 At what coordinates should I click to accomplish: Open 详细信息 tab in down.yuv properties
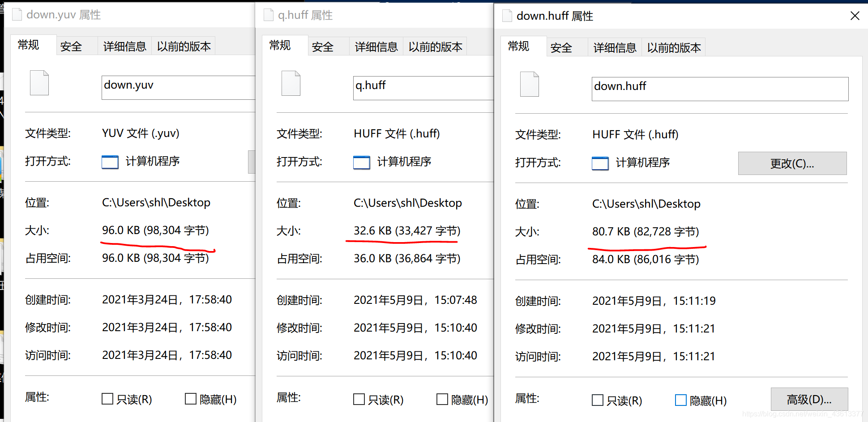125,46
